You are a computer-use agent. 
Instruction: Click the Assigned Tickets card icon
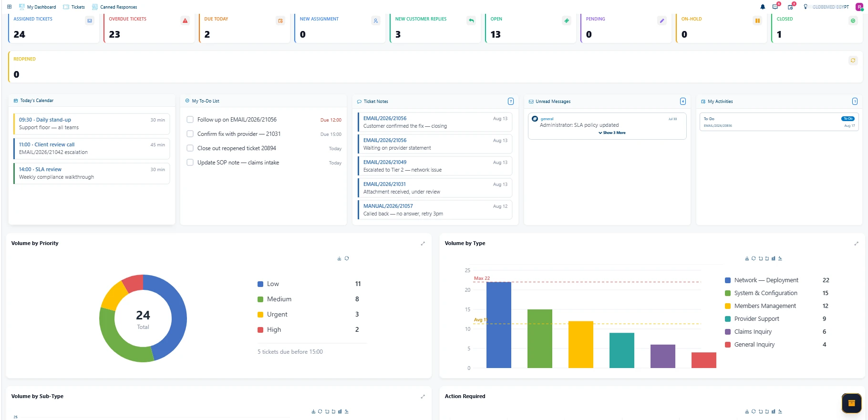(x=90, y=20)
